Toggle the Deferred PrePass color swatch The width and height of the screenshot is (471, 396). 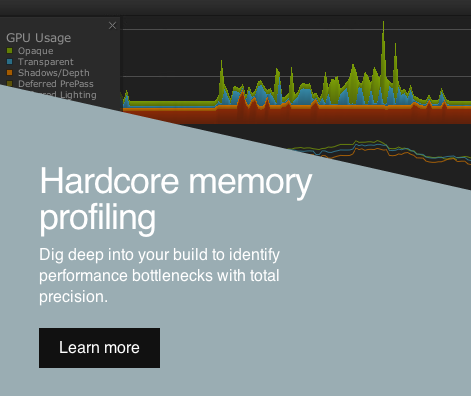[10, 84]
